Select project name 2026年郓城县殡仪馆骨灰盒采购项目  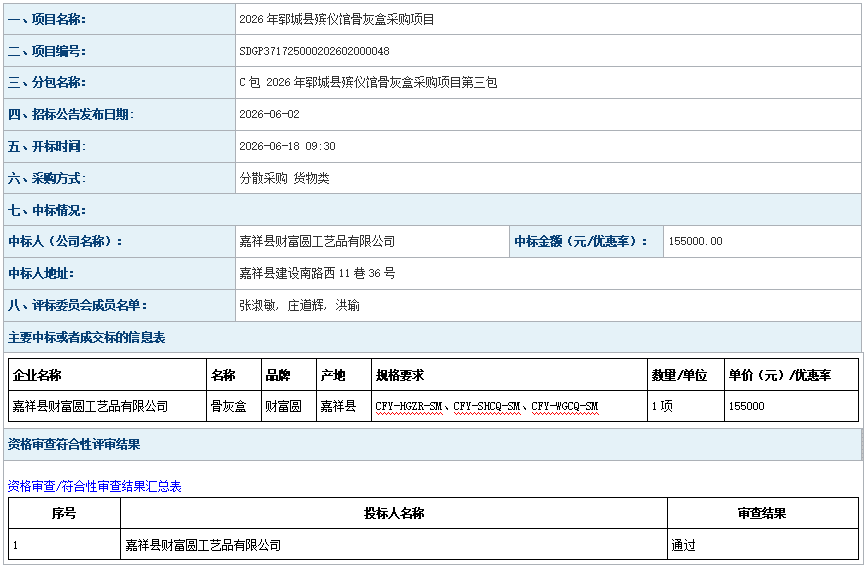(337, 19)
